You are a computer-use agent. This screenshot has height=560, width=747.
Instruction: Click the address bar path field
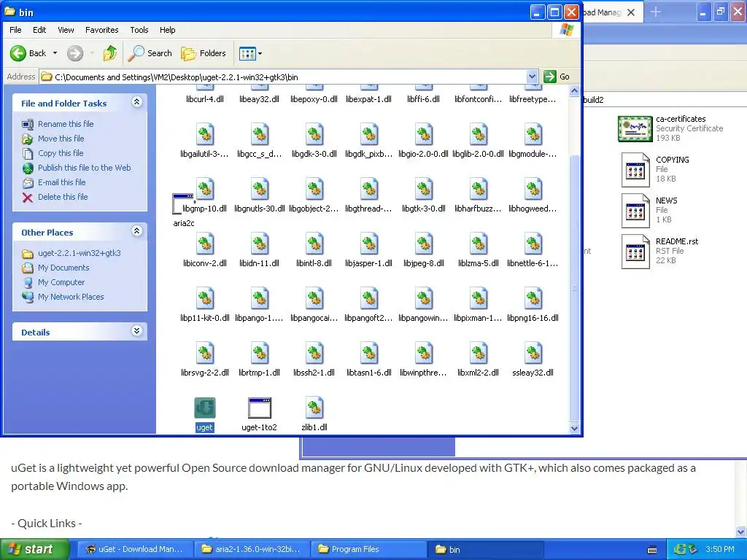(x=289, y=77)
